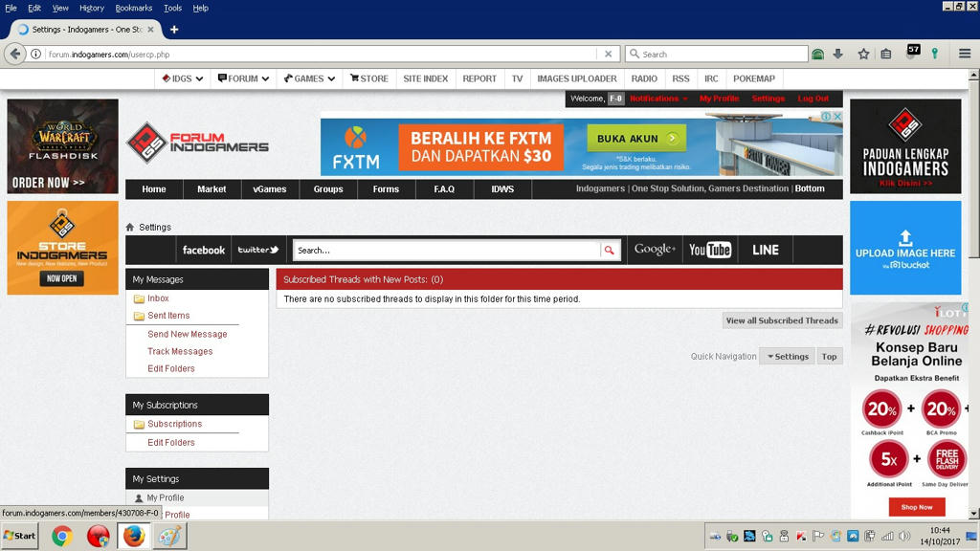Screen dimensions: 980x551
Task: Click the volume speaker icon in system tray
Action: click(904, 536)
